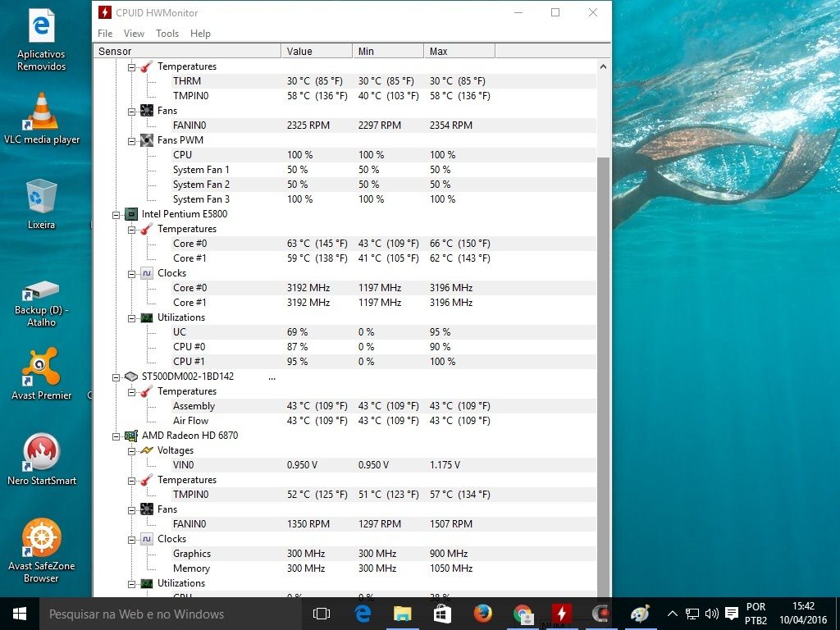Click the hard drive icon beside ST500DM002-1BD142
The width and height of the screenshot is (840, 630).
(131, 377)
